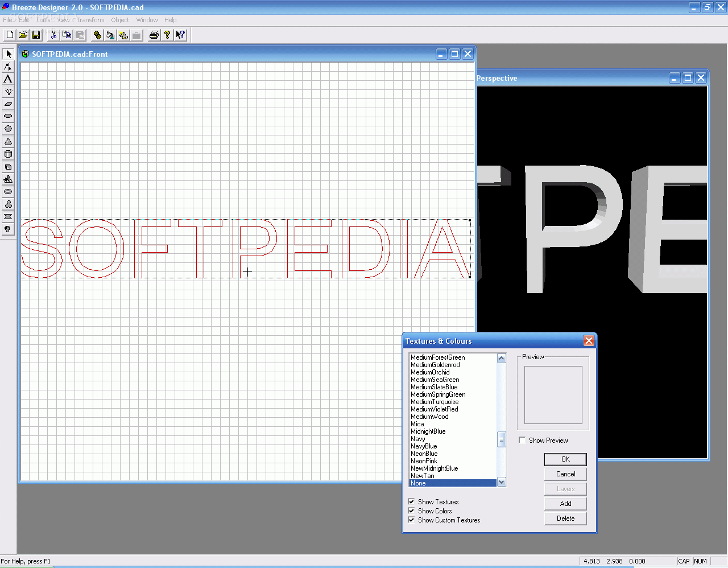Select the blob spheres tool
This screenshot has width=728, height=568.
tap(8, 204)
